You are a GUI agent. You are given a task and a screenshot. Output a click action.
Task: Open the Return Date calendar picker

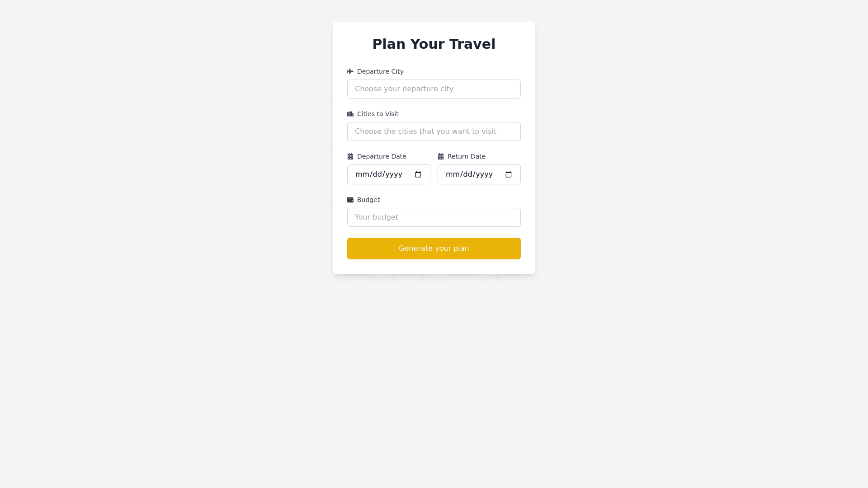pos(509,174)
